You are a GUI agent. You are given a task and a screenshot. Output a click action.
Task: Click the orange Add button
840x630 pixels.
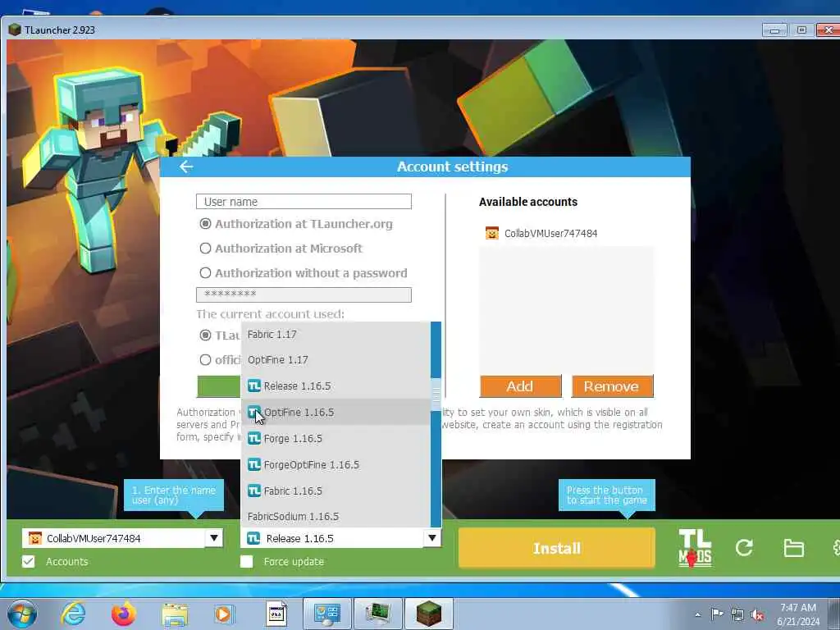(x=521, y=386)
